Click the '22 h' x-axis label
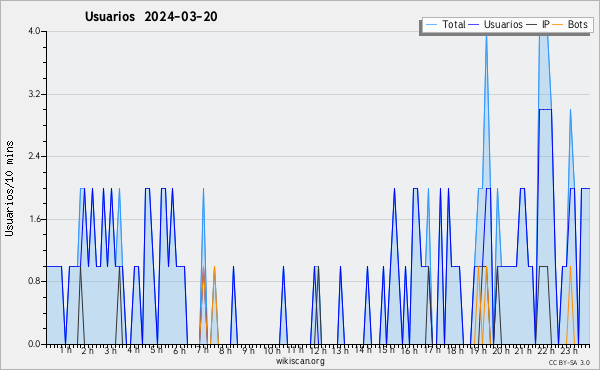 [x=546, y=350]
